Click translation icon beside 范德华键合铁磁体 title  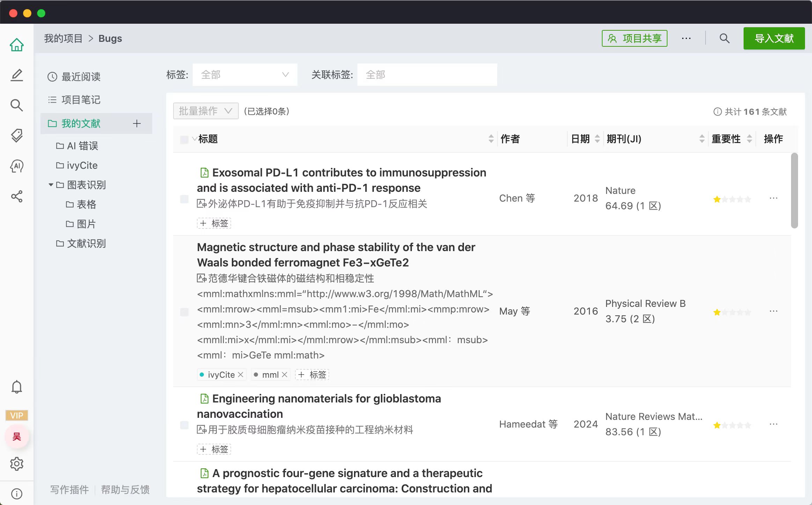click(202, 278)
